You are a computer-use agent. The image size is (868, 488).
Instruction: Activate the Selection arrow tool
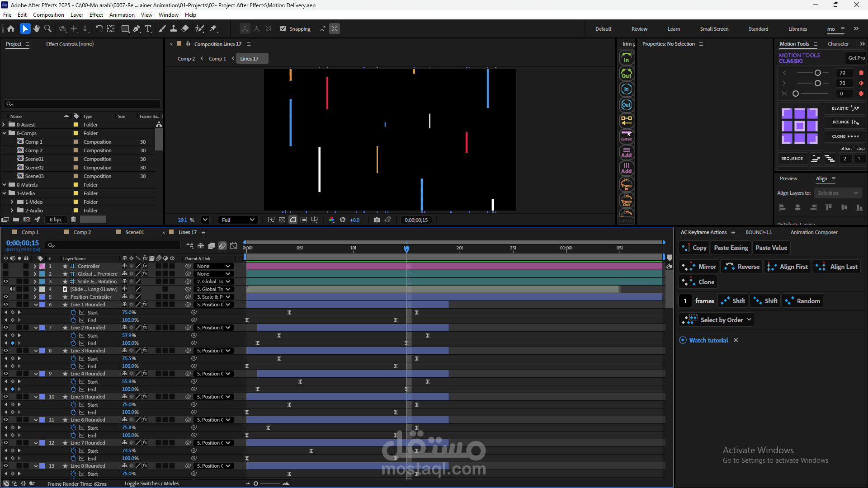(25, 28)
